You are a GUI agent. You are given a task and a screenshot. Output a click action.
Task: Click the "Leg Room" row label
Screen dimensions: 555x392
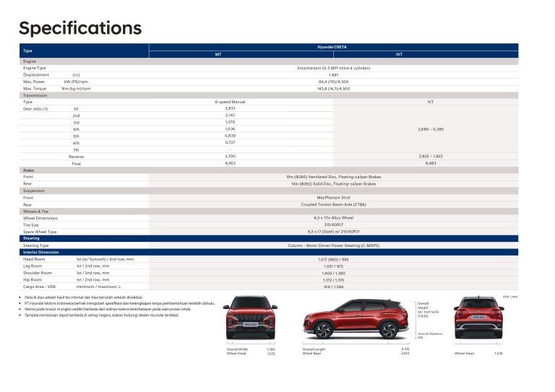coord(33,266)
